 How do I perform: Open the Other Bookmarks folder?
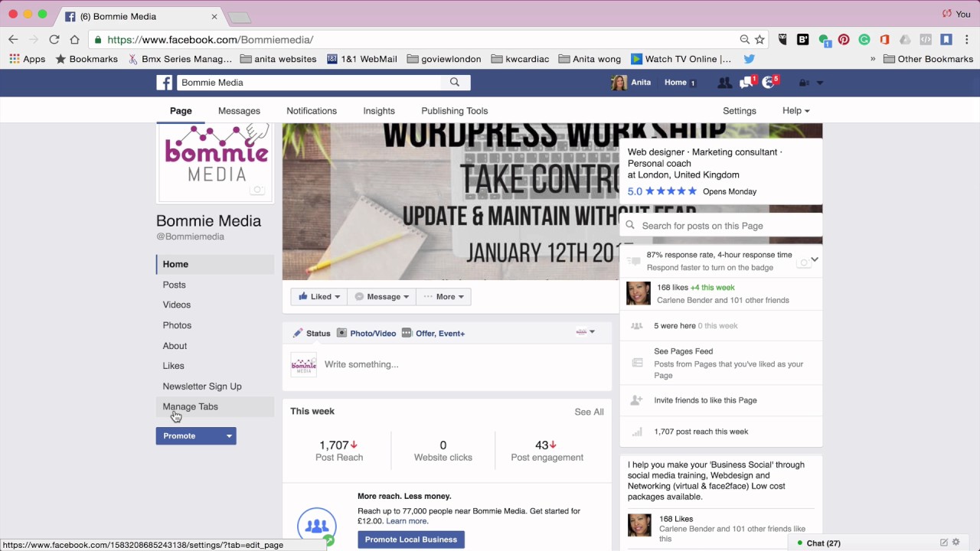[928, 59]
